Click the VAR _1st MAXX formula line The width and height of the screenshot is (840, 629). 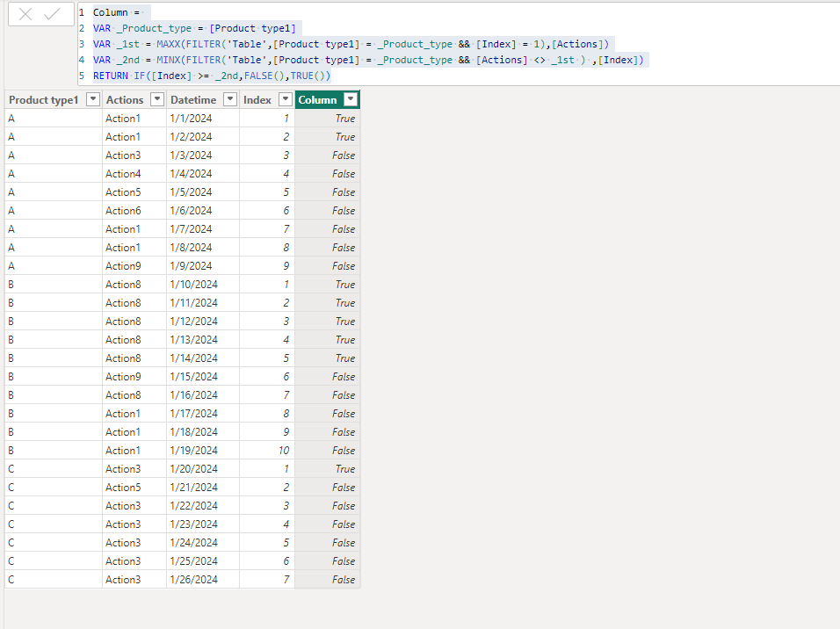pyautogui.click(x=351, y=44)
